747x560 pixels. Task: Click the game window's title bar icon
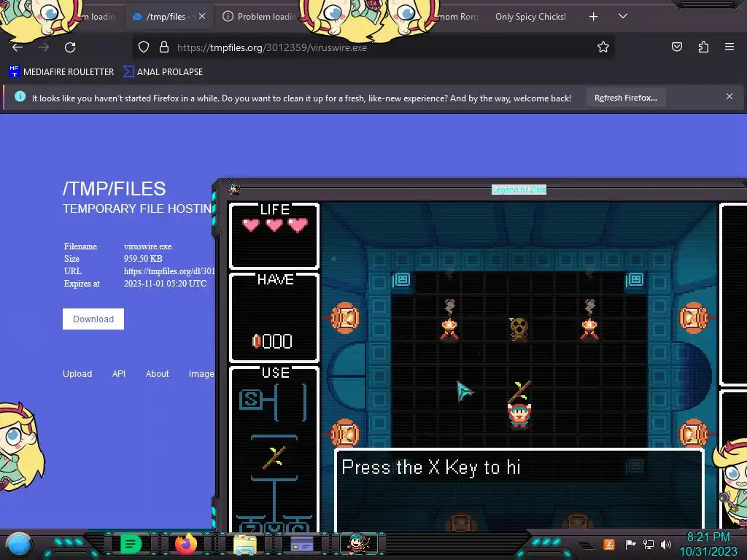tap(234, 189)
